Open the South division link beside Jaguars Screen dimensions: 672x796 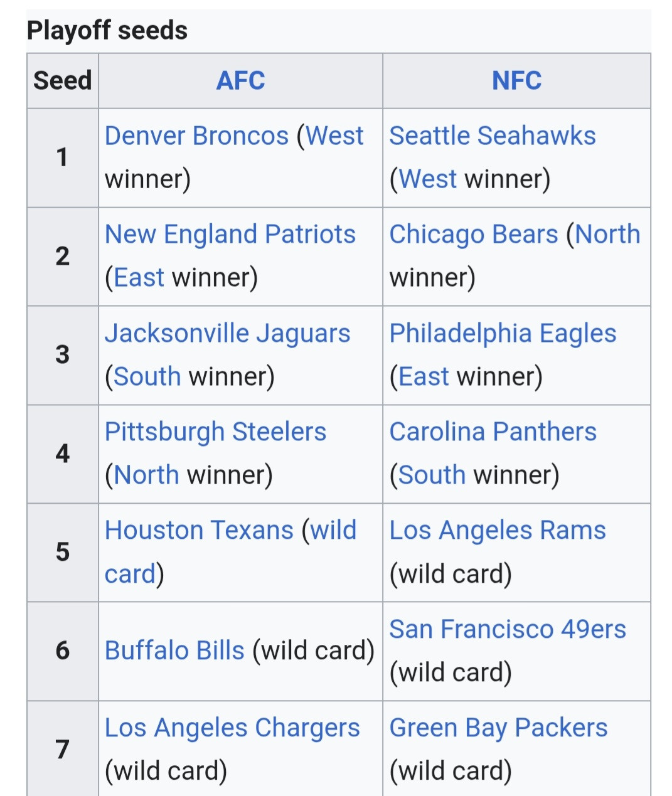[147, 377]
